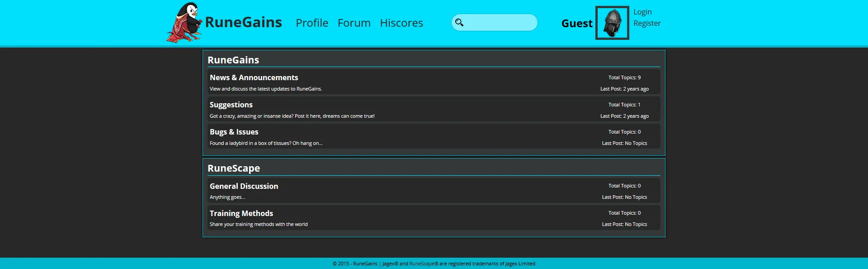
Task: Open the Suggestions forum
Action: click(231, 105)
